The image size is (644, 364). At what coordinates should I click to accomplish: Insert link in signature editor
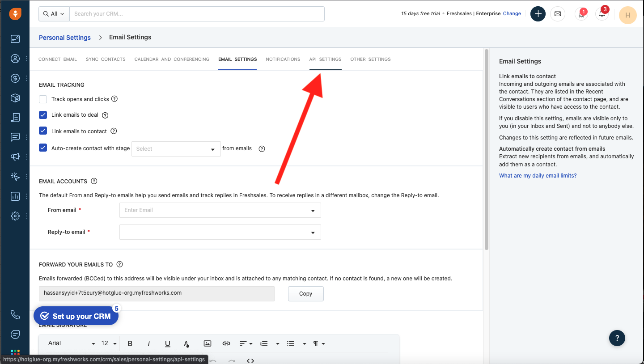(x=226, y=343)
